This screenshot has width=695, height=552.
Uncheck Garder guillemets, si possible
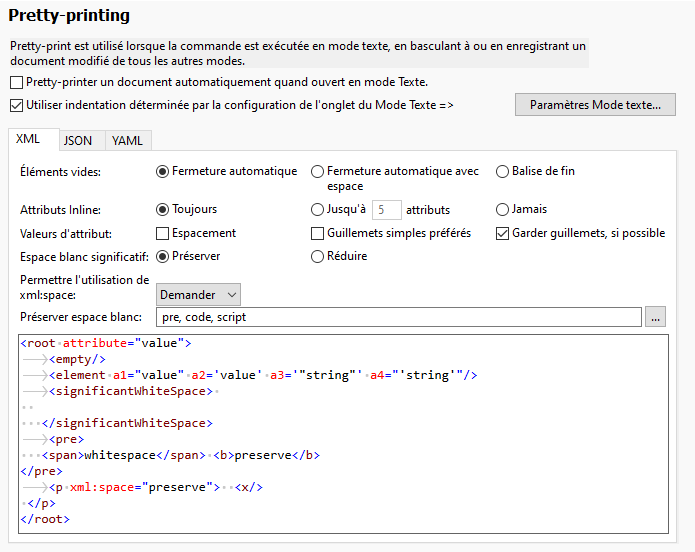coord(503,233)
